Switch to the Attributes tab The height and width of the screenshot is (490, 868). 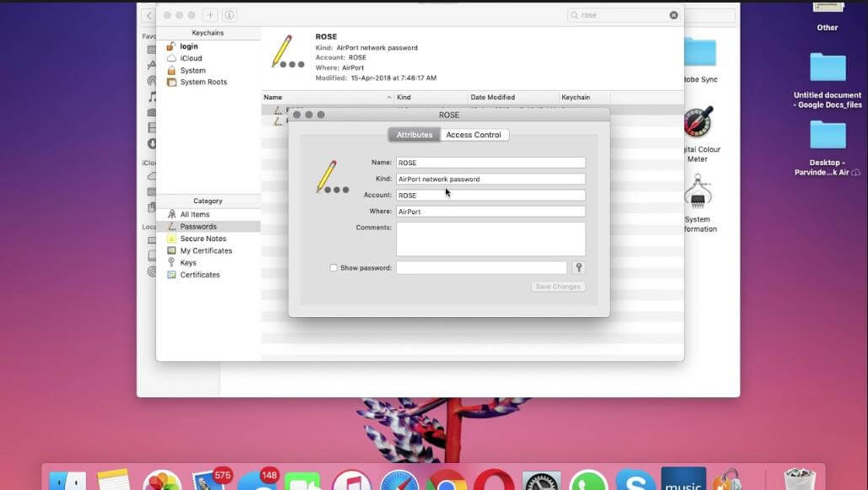tap(414, 135)
